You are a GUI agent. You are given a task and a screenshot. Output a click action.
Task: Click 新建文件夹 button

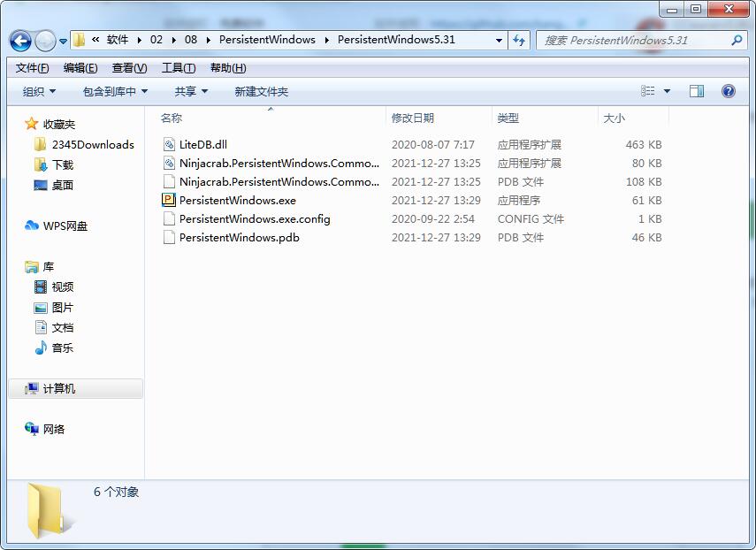click(262, 92)
